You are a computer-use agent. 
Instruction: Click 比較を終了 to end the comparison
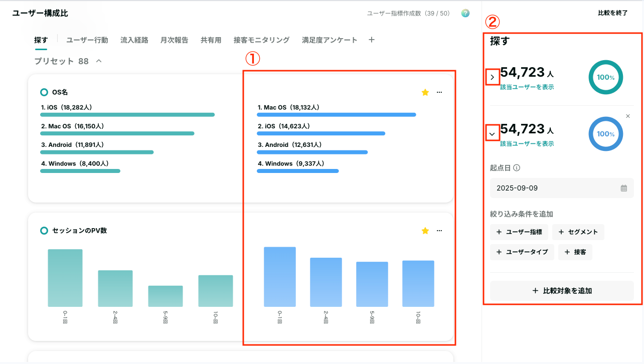point(613,13)
